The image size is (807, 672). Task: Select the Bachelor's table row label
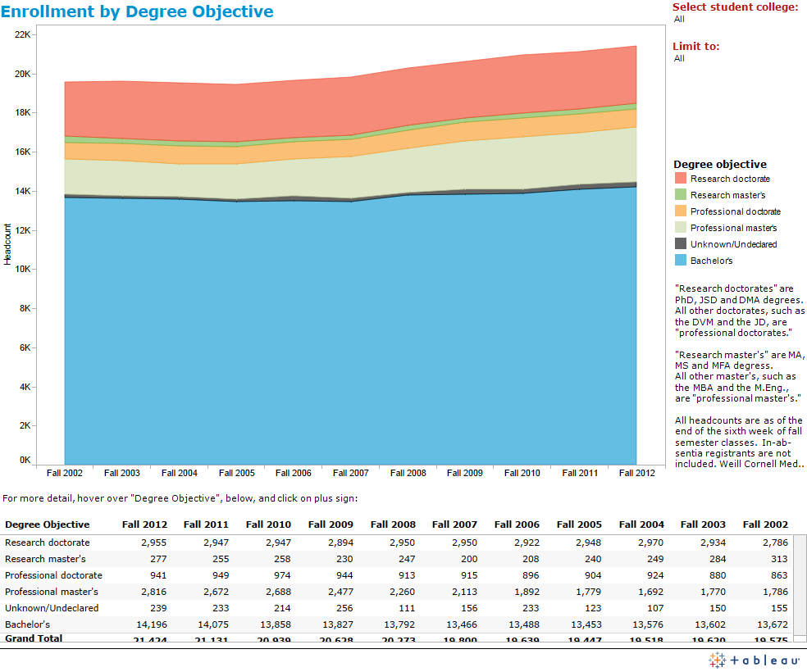27,624
